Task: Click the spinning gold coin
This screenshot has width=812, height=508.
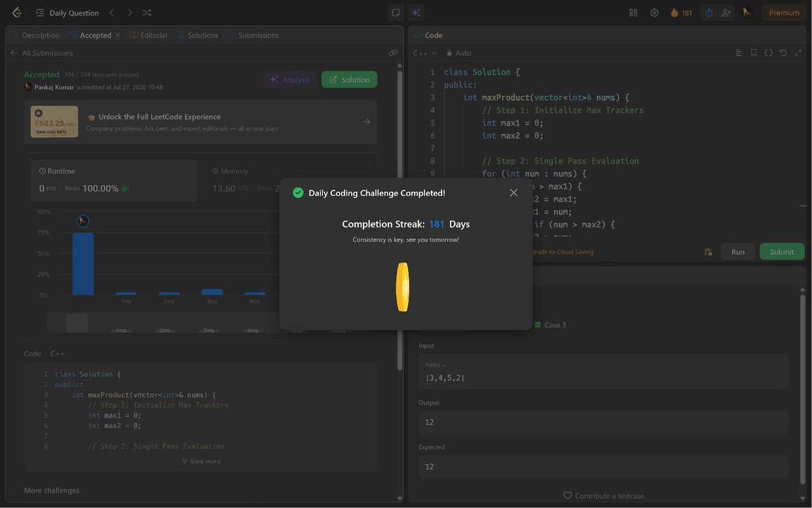Action: tap(403, 287)
